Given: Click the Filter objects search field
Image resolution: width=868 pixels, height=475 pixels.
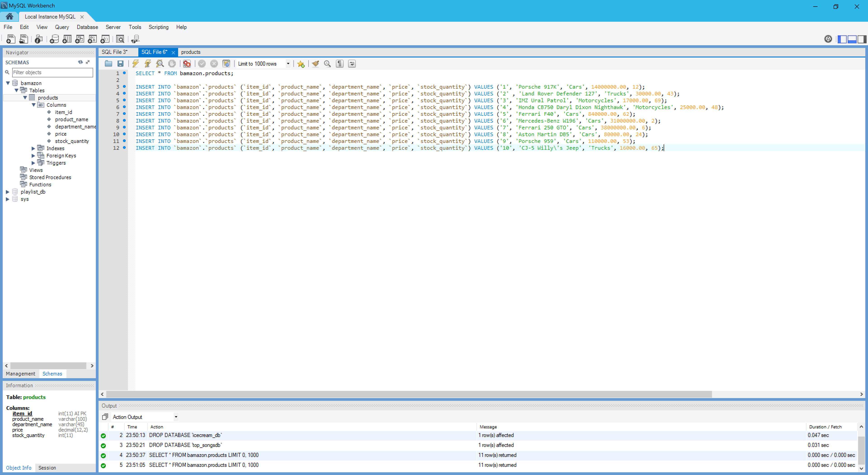Looking at the screenshot, I should [x=52, y=72].
